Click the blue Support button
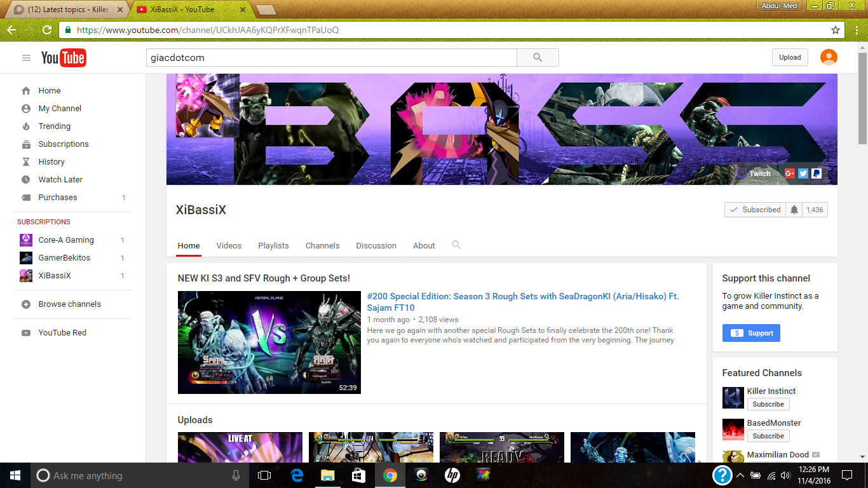The width and height of the screenshot is (868, 488). tap(751, 333)
